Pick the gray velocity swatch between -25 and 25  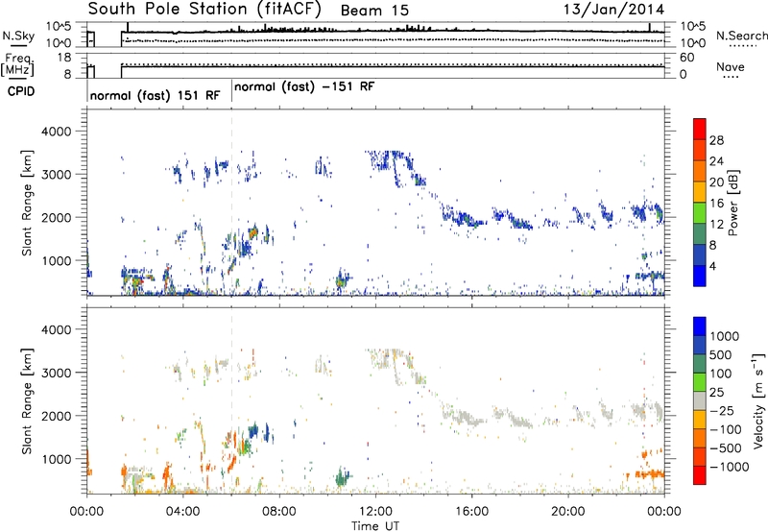pos(700,400)
